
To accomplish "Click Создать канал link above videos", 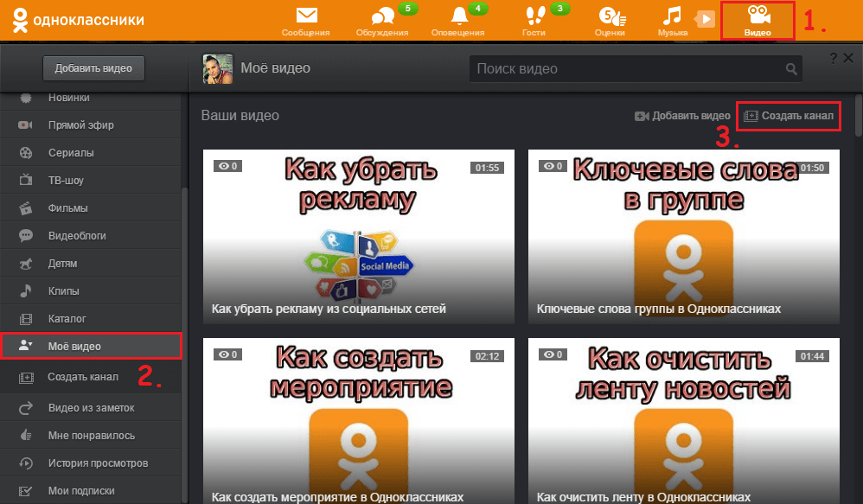I will click(789, 116).
